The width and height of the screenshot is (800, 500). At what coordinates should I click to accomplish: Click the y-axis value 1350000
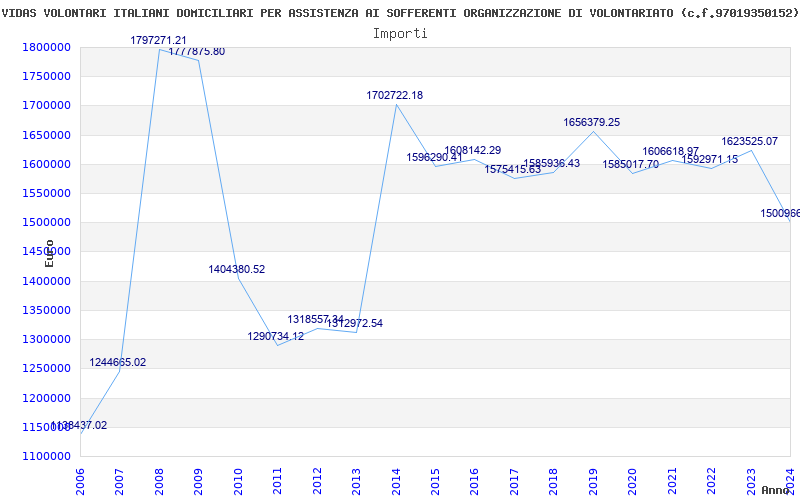coord(47,310)
